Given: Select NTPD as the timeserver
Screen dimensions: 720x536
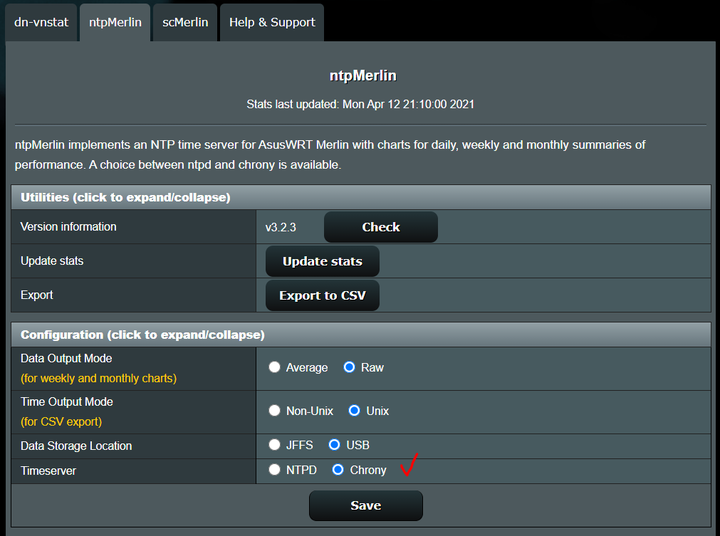Looking at the screenshot, I should point(275,469).
